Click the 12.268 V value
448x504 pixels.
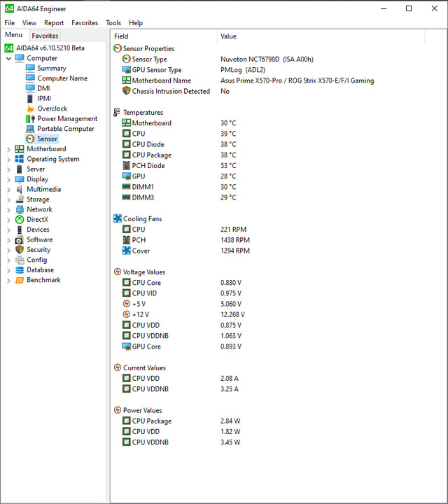[232, 314]
